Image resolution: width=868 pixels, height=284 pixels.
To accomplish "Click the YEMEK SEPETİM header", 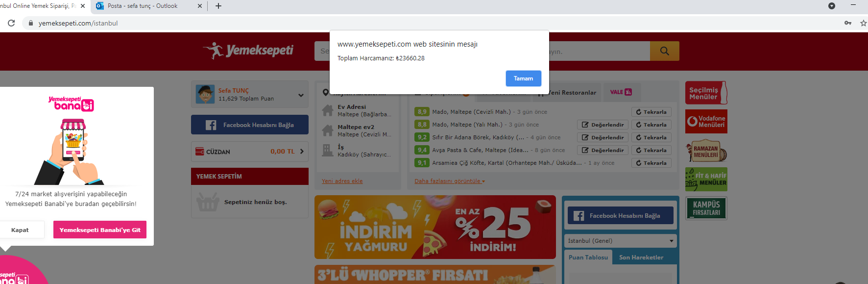I will coord(250,176).
